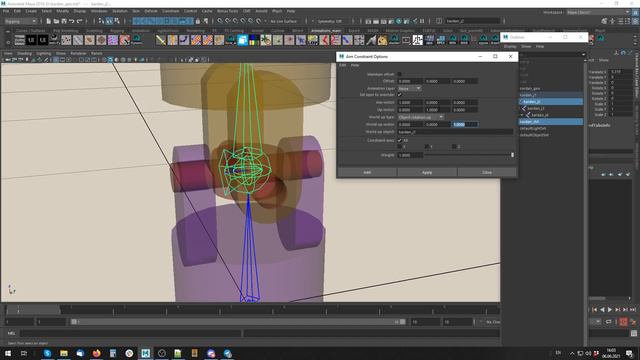Expand karden_j4 in the Outliner
This screenshot has height=360, width=640.
click(522, 115)
